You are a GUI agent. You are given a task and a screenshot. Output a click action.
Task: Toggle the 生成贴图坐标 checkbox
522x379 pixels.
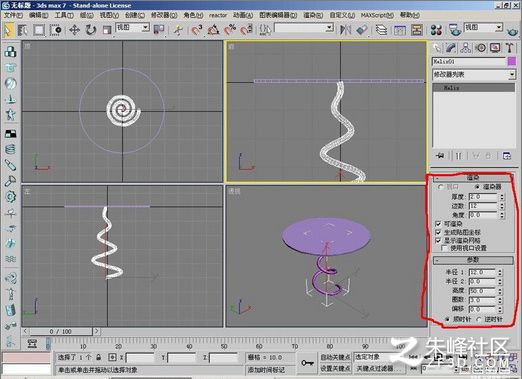[438, 232]
